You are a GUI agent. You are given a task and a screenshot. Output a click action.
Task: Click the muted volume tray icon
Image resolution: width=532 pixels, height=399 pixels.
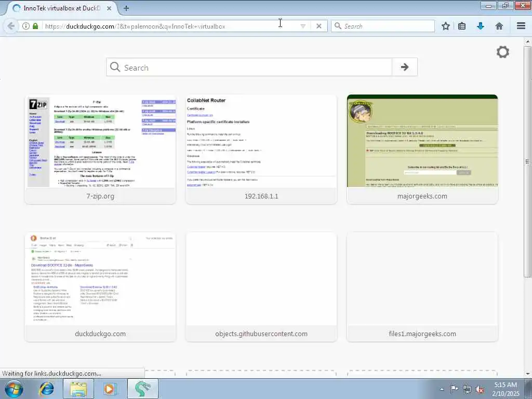[480, 389]
